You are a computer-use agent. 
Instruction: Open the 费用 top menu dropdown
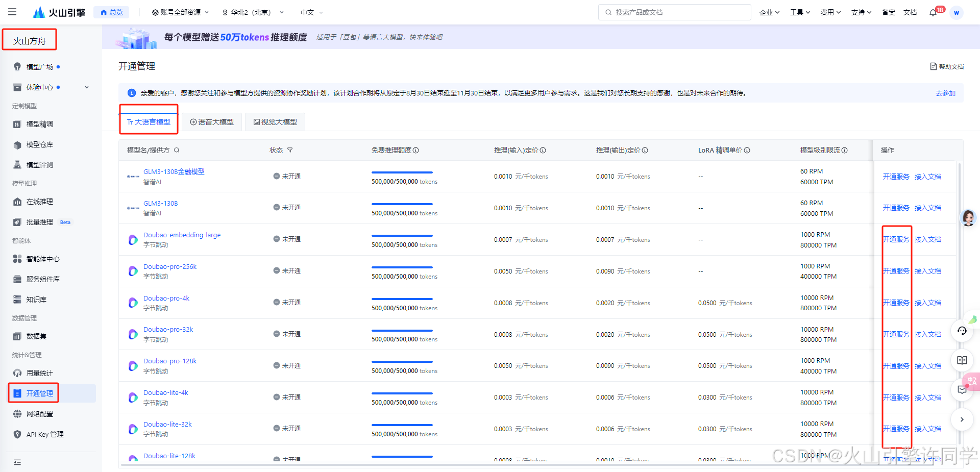[831, 12]
